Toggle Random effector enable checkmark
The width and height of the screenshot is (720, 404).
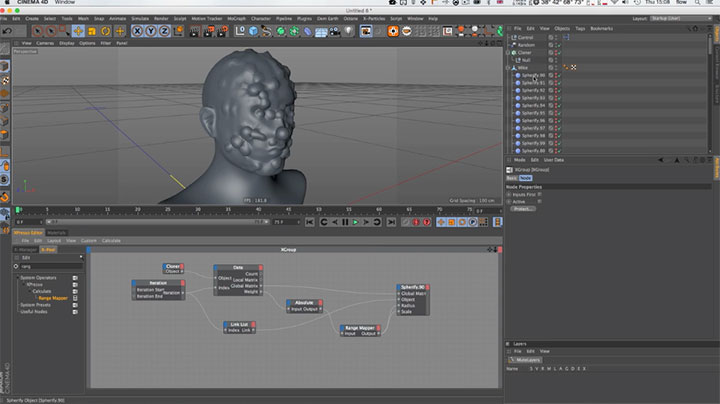(559, 45)
